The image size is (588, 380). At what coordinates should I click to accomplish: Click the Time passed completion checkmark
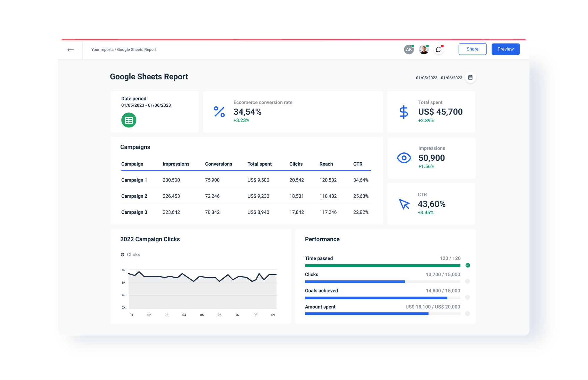(x=467, y=265)
